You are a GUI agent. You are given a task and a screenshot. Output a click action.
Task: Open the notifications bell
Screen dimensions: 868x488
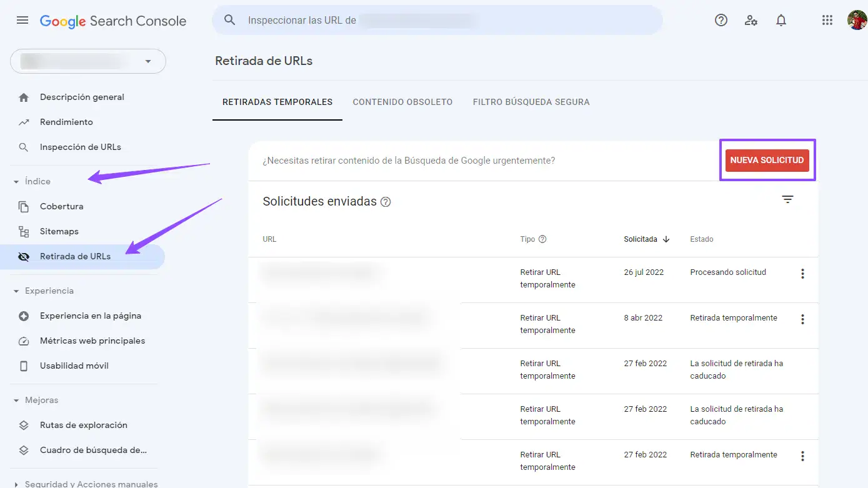tap(781, 20)
